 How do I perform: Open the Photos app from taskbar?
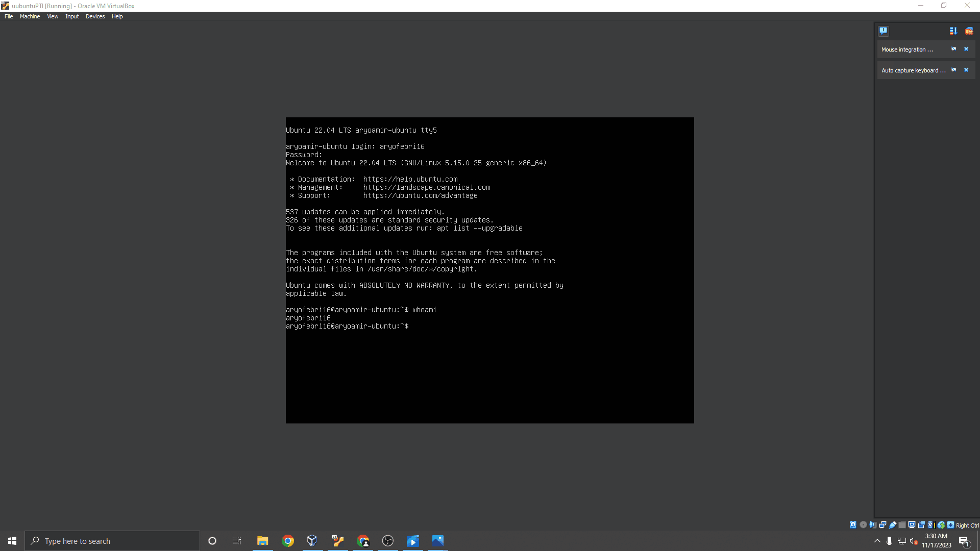438,541
